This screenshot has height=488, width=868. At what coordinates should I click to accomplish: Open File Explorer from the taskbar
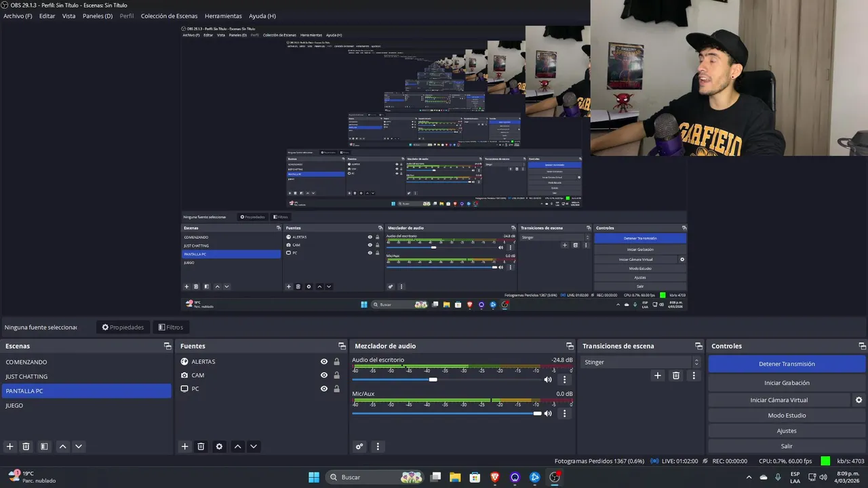click(455, 477)
